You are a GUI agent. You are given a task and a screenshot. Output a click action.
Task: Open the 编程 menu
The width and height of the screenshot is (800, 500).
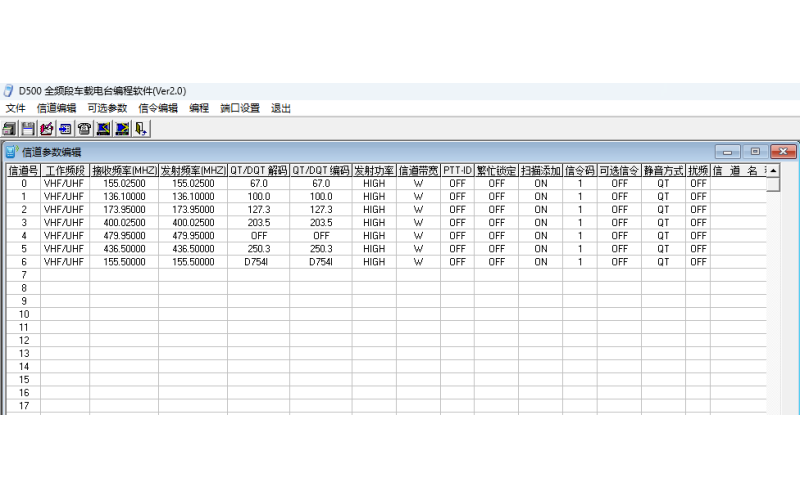(x=199, y=108)
